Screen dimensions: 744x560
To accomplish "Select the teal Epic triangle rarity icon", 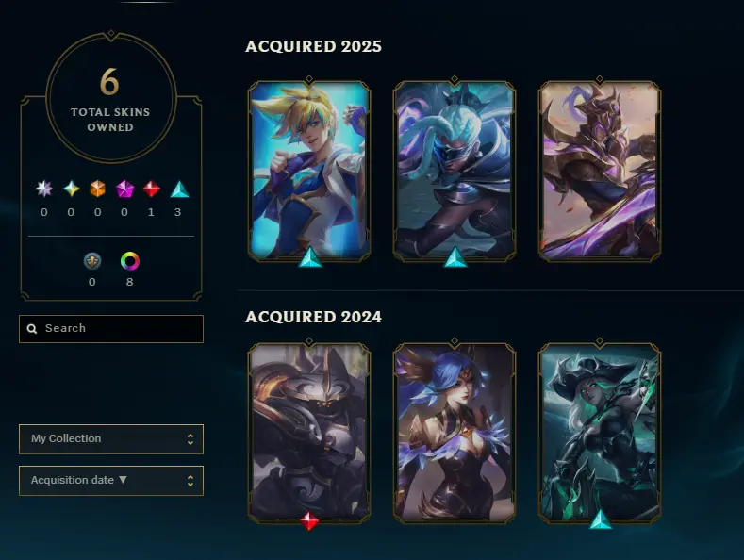I will point(180,189).
